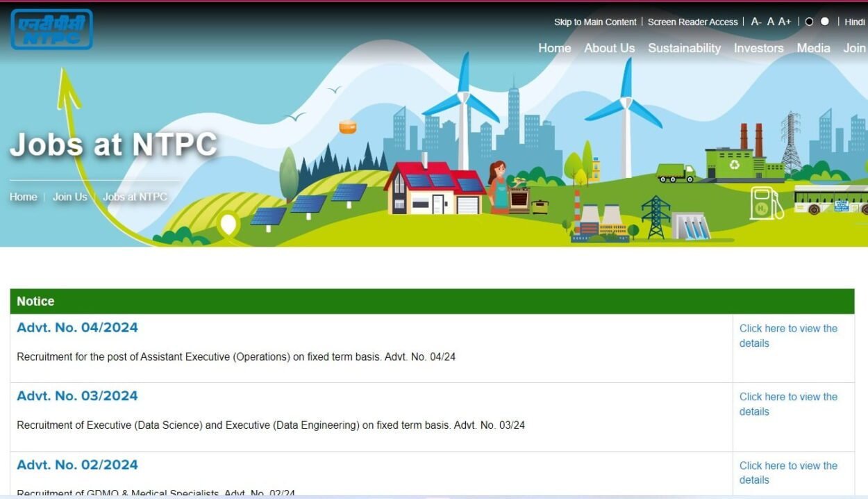
Task: Open Screen Reader Access link
Action: (x=693, y=22)
